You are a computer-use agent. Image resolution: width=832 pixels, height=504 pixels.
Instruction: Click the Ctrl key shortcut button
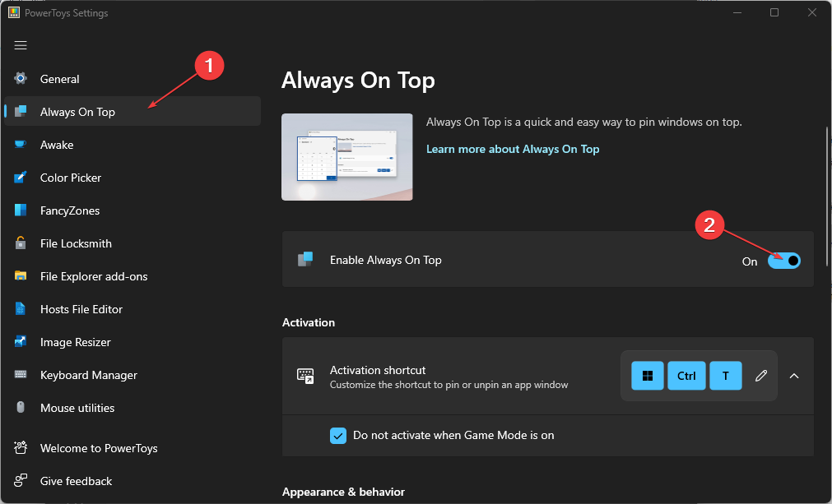coord(686,376)
